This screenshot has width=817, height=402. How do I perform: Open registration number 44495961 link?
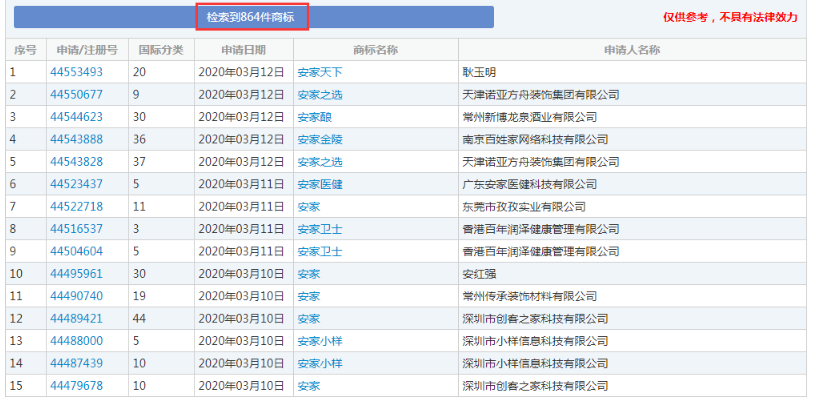click(77, 274)
